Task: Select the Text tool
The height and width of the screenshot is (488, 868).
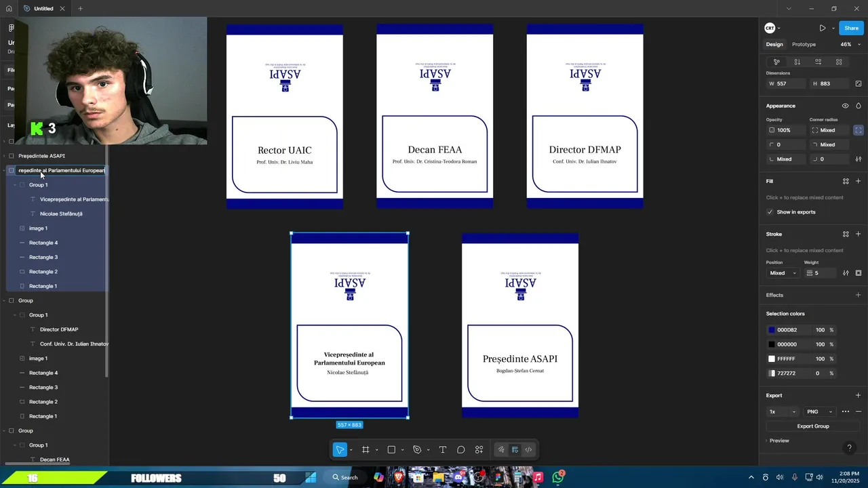Action: [443, 450]
